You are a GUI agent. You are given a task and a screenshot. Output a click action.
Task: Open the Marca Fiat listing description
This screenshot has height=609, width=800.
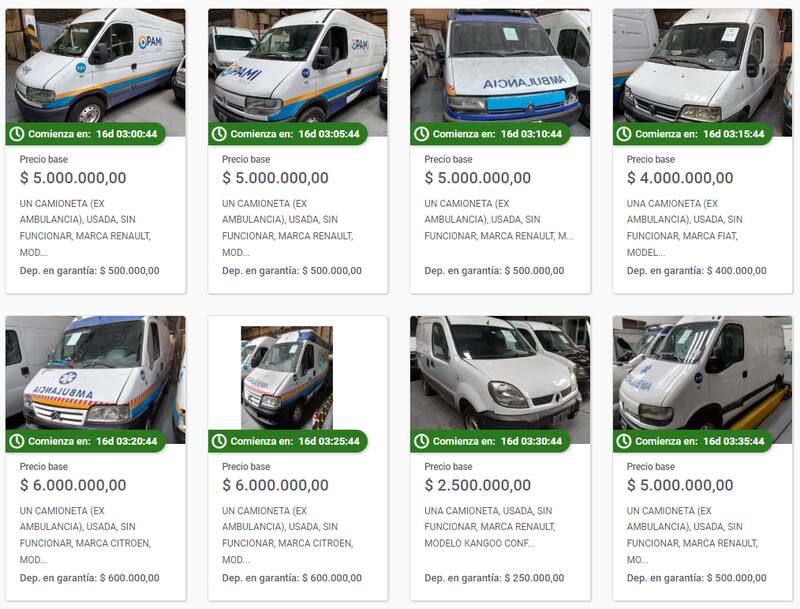[684, 227]
